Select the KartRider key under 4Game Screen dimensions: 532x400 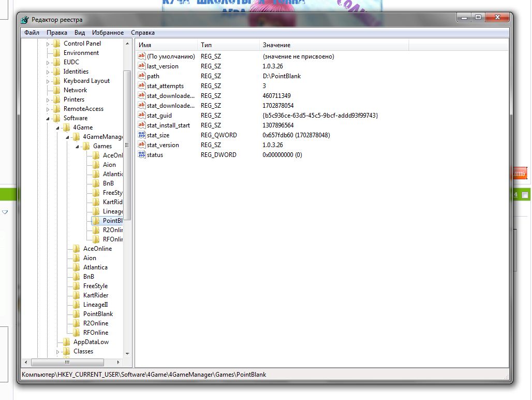pyautogui.click(x=95, y=295)
